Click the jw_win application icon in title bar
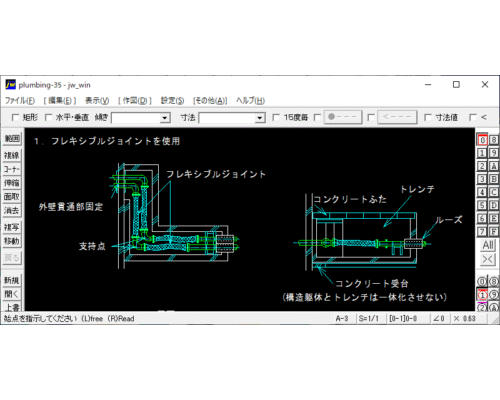The height and width of the screenshot is (400, 500). [10, 85]
